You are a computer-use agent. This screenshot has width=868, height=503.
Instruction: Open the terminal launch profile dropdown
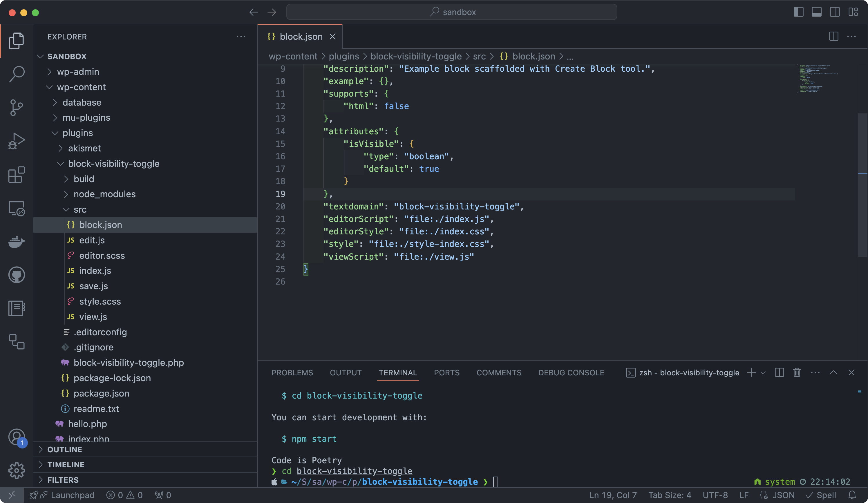(763, 372)
